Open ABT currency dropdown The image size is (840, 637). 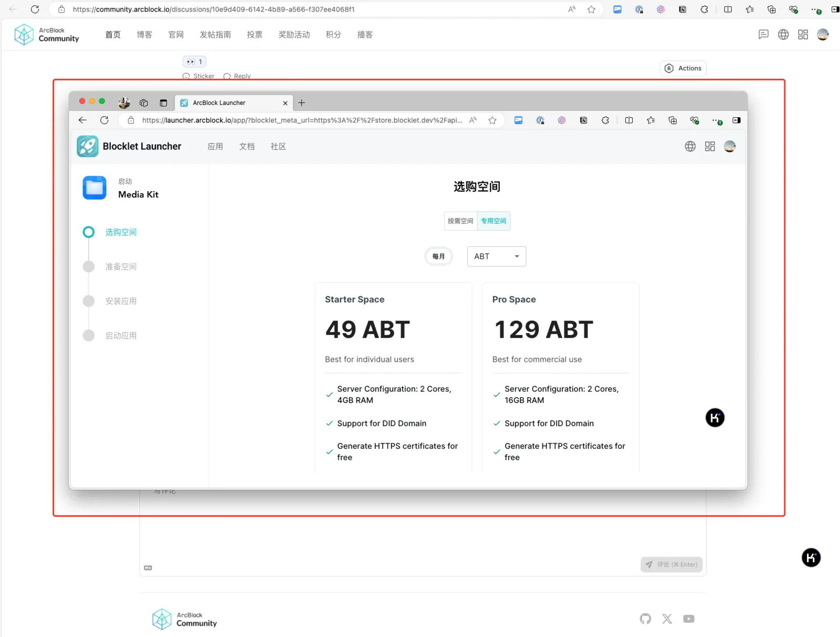(x=497, y=256)
